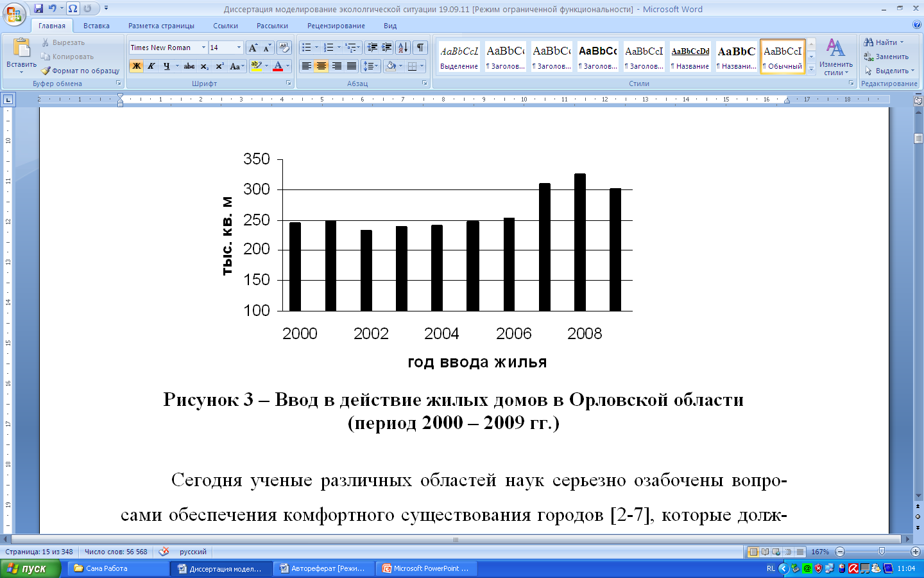Apply paragraph shading fill
This screenshot has width=924, height=578.
(390, 66)
